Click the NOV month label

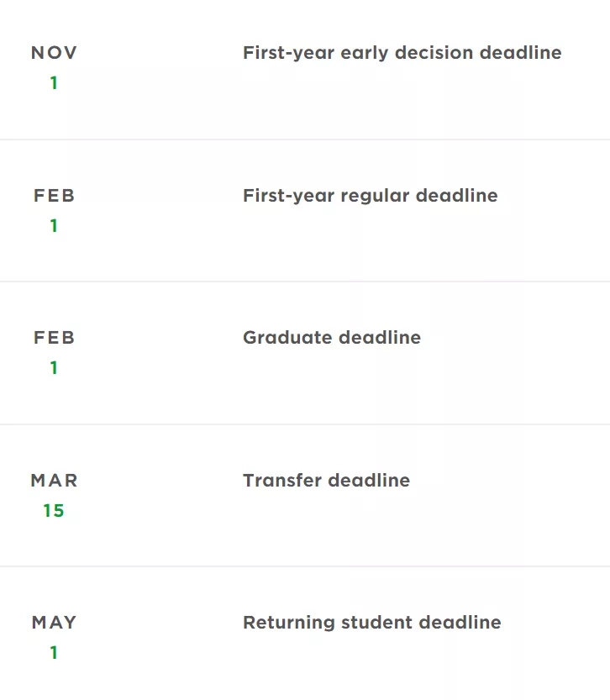coord(54,53)
